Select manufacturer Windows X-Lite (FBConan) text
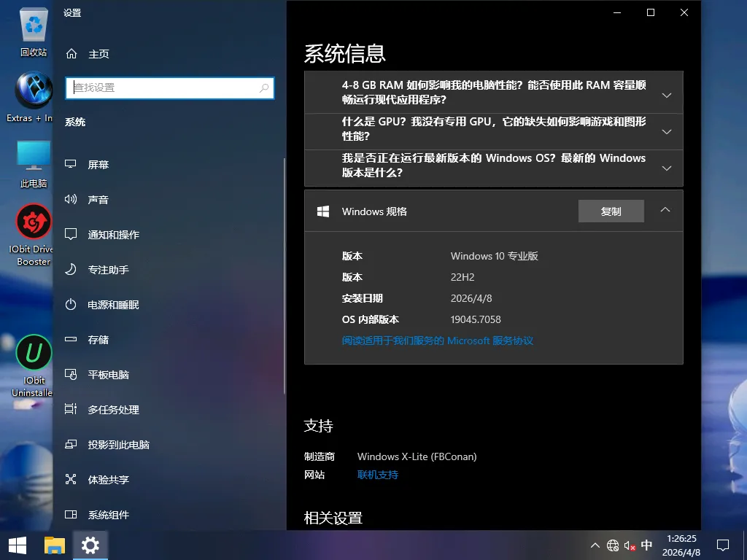 coord(417,456)
